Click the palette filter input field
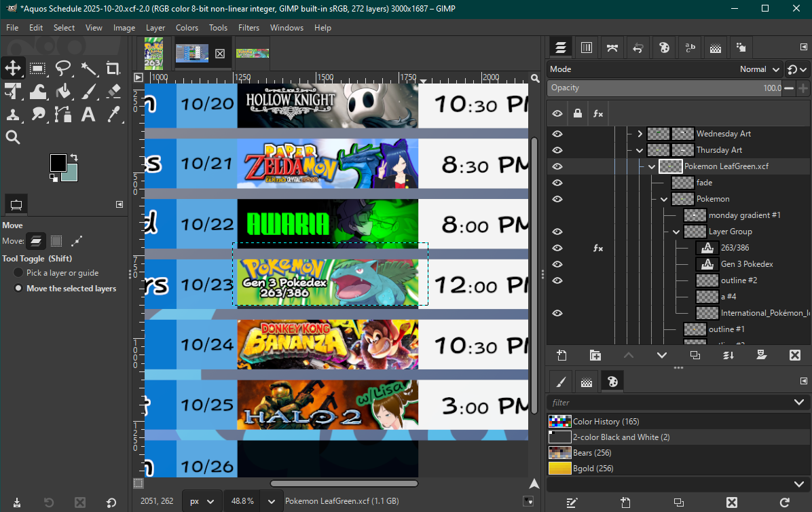This screenshot has height=512, width=812. click(669, 403)
